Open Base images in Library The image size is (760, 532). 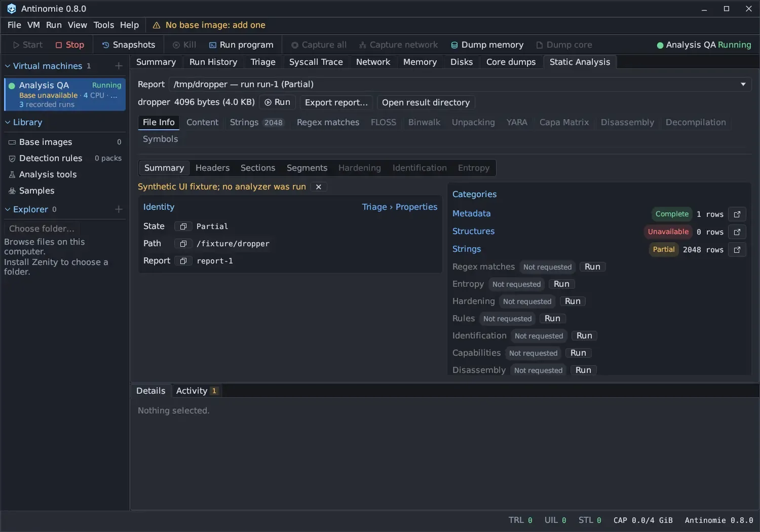pos(65,142)
